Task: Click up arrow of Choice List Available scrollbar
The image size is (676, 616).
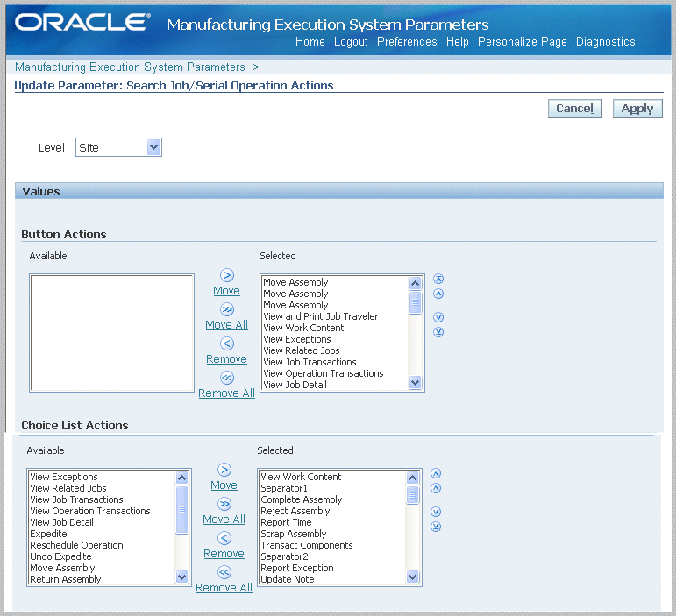Action: tap(182, 478)
